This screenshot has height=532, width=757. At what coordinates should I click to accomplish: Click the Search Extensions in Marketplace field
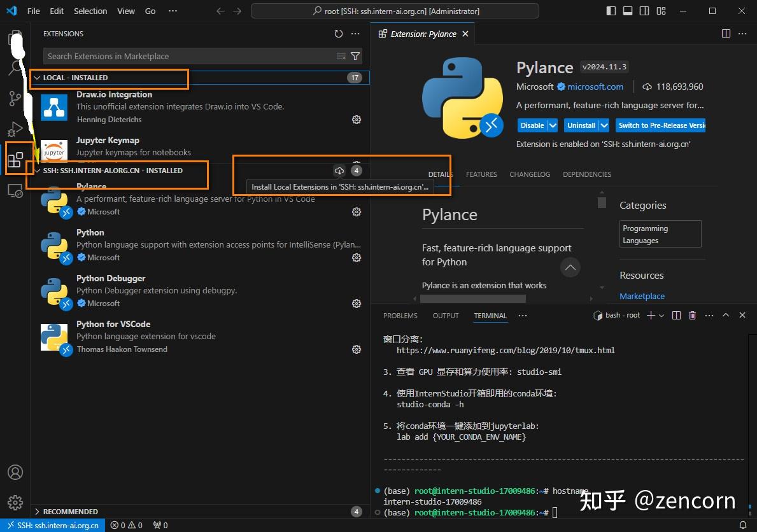coord(188,56)
